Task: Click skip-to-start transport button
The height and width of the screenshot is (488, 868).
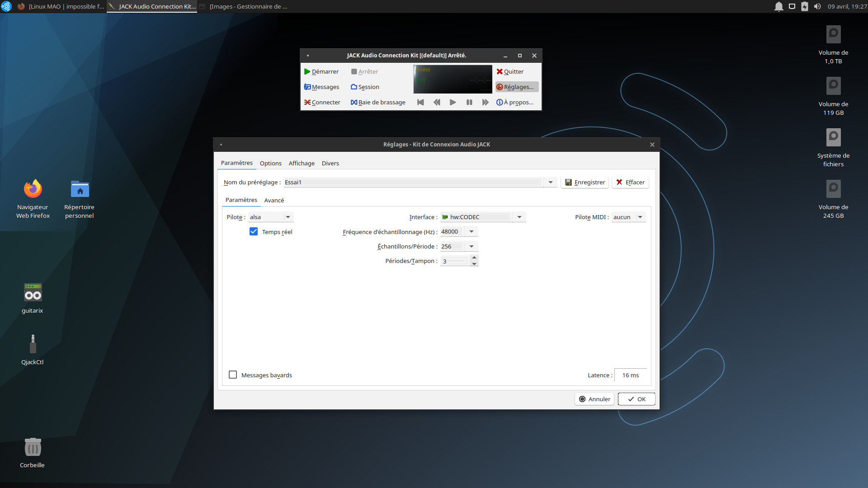Action: click(420, 103)
